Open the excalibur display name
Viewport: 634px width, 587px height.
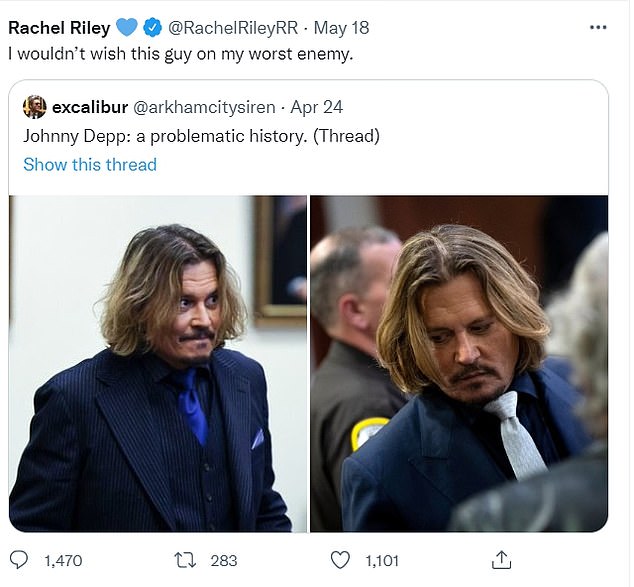click(89, 107)
